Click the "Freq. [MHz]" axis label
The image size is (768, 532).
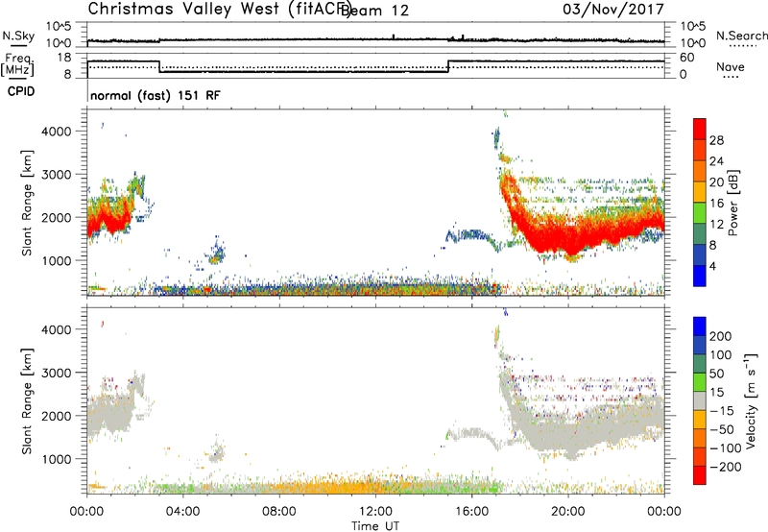point(17,64)
